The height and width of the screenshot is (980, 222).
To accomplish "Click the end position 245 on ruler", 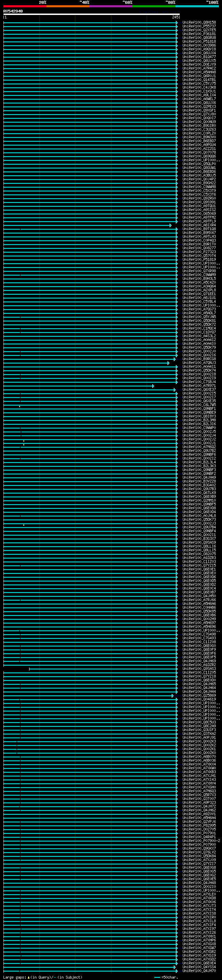I will (x=175, y=17).
